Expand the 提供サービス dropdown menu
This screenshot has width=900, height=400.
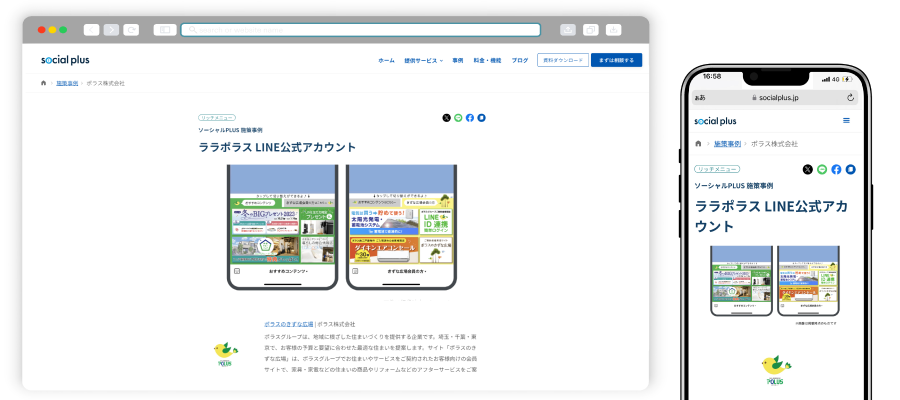coord(424,60)
